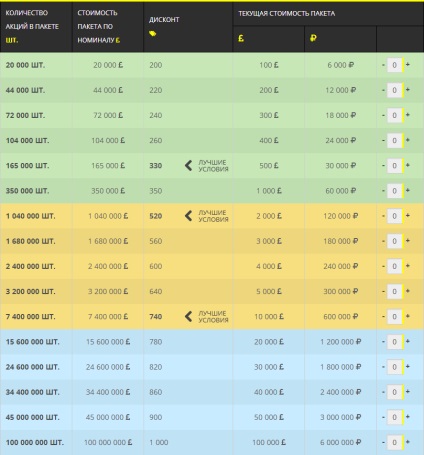Minus button on the 24 600 000 шт. row

point(383,367)
